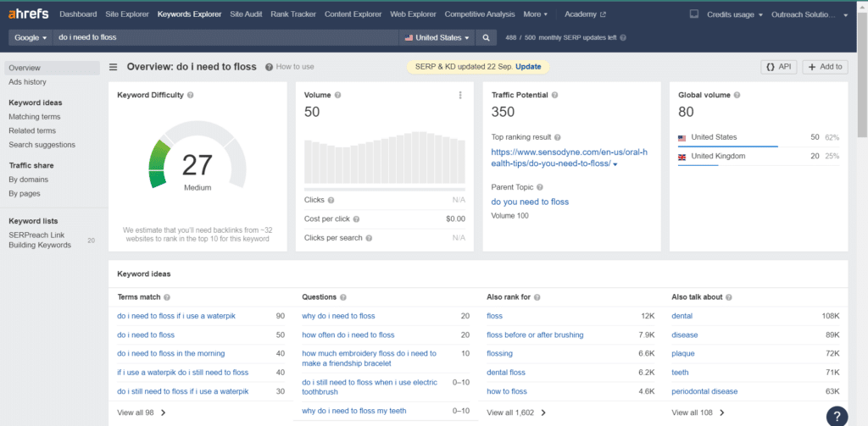Viewport: 868px width, 426px height.
Task: Open SERPreach Link Building Keywords list
Action: point(40,241)
